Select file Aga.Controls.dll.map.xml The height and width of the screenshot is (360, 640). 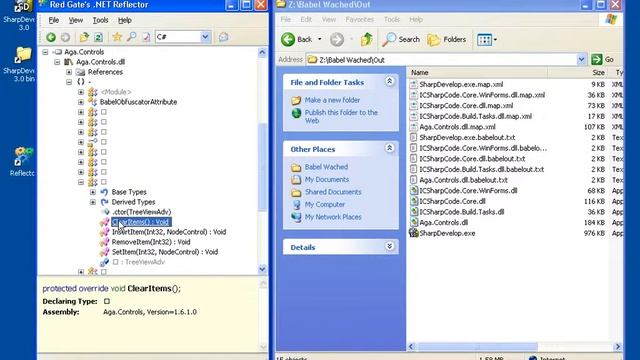pyautogui.click(x=458, y=127)
